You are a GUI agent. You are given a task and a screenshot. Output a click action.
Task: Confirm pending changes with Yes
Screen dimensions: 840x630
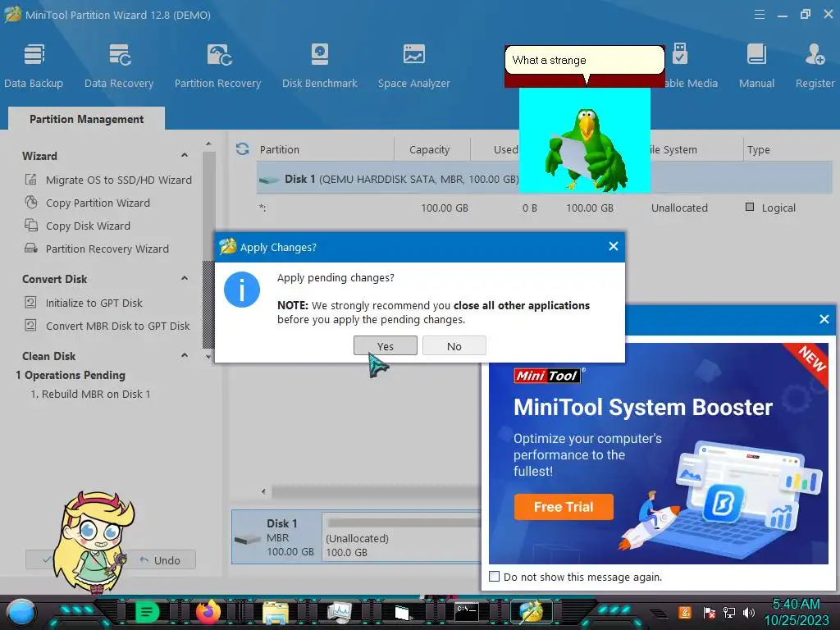(x=386, y=346)
